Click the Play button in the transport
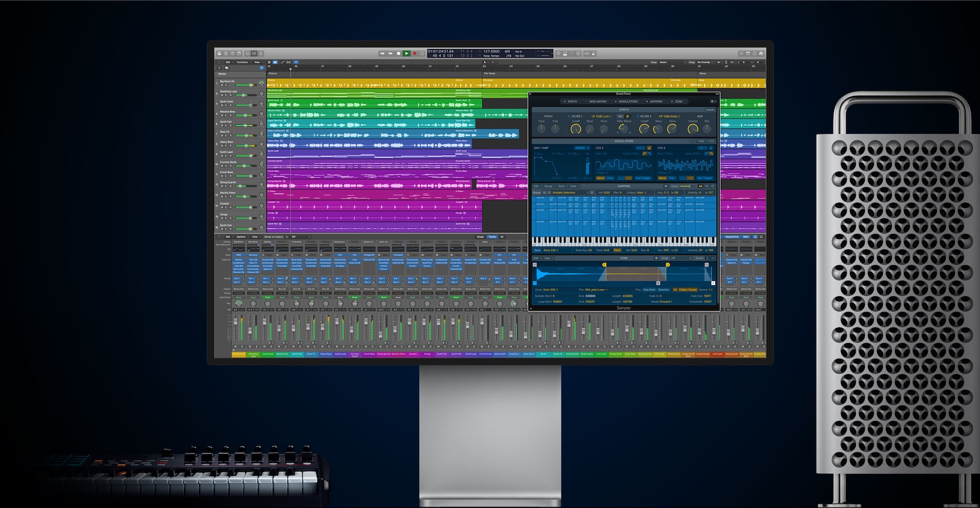 coord(406,53)
